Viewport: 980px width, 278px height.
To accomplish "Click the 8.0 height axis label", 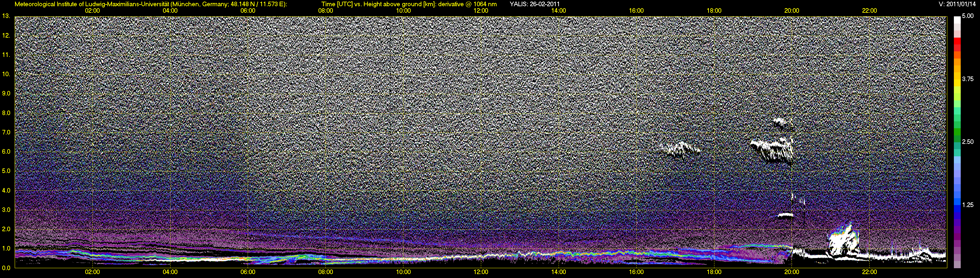I will 6,113.
